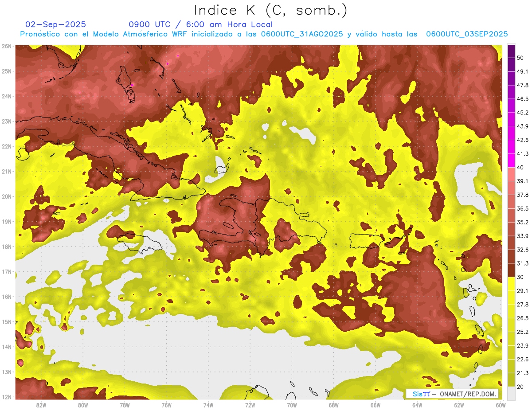Click the 78W longitude label
The image size is (532, 411).
125,405
